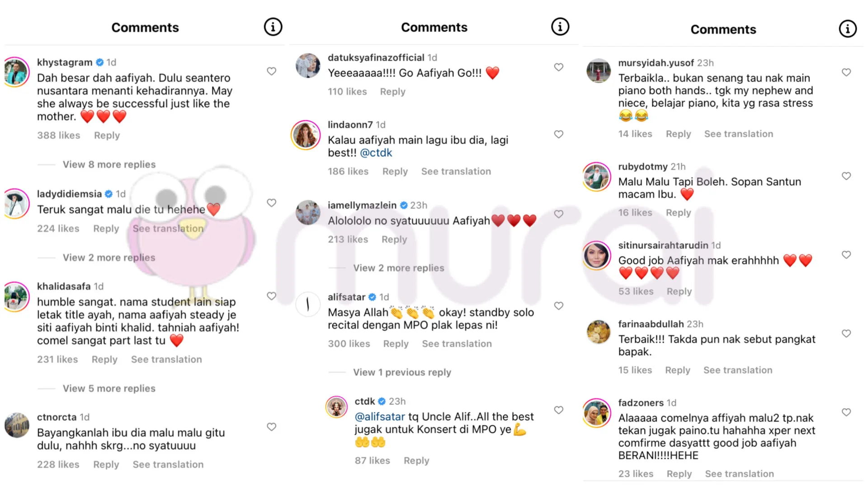This screenshot has width=868, height=488.
Task: Open info icon in right Comments panel
Action: click(847, 29)
